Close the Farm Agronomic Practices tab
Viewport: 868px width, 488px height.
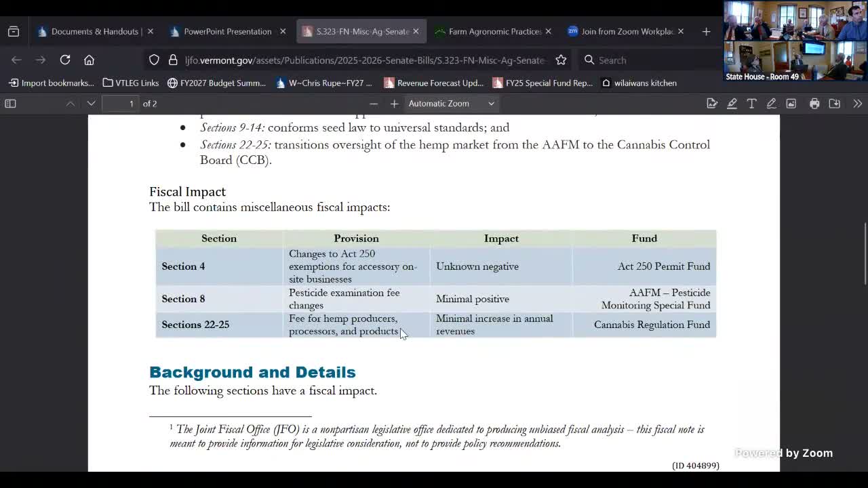[548, 31]
